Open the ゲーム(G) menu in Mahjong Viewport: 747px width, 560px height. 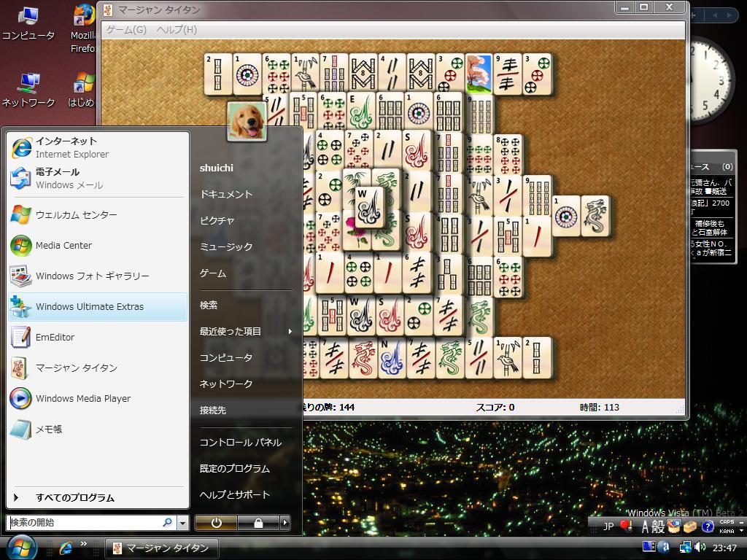(126, 29)
